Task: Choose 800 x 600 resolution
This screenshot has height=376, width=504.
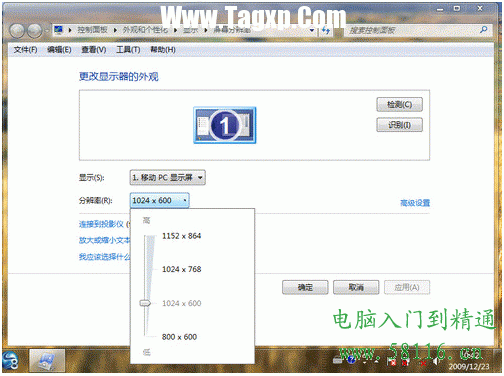Action: pos(179,337)
